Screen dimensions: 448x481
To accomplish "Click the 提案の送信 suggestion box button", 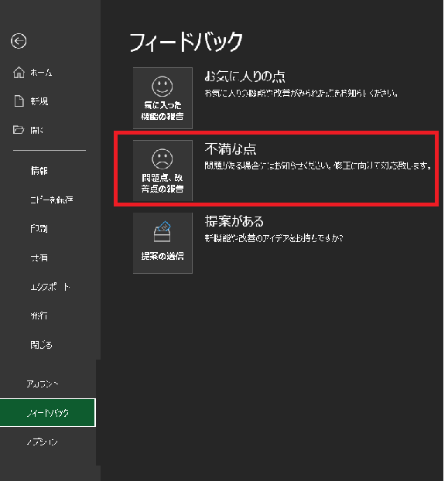I will (162, 243).
